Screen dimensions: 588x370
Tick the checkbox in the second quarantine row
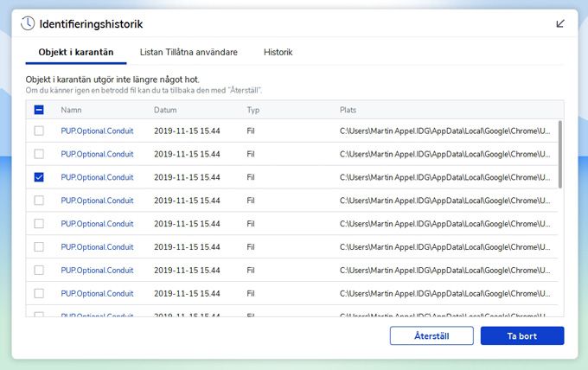(x=39, y=154)
